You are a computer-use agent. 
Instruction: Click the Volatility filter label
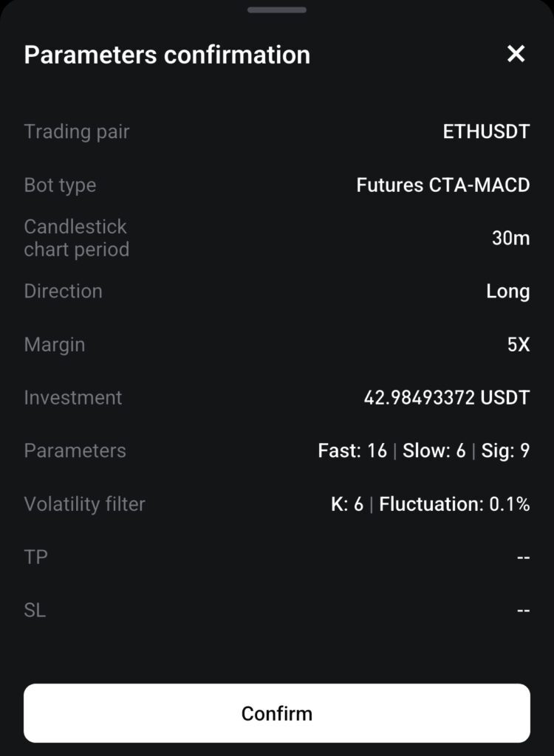point(84,505)
